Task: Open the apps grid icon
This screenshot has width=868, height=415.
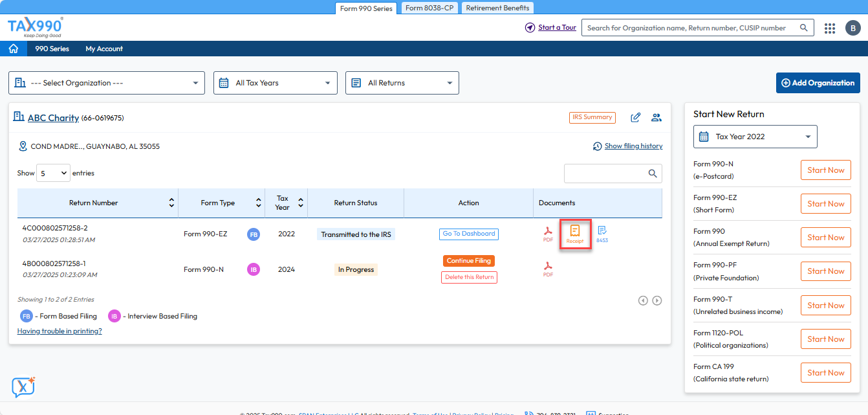Action: tap(830, 28)
